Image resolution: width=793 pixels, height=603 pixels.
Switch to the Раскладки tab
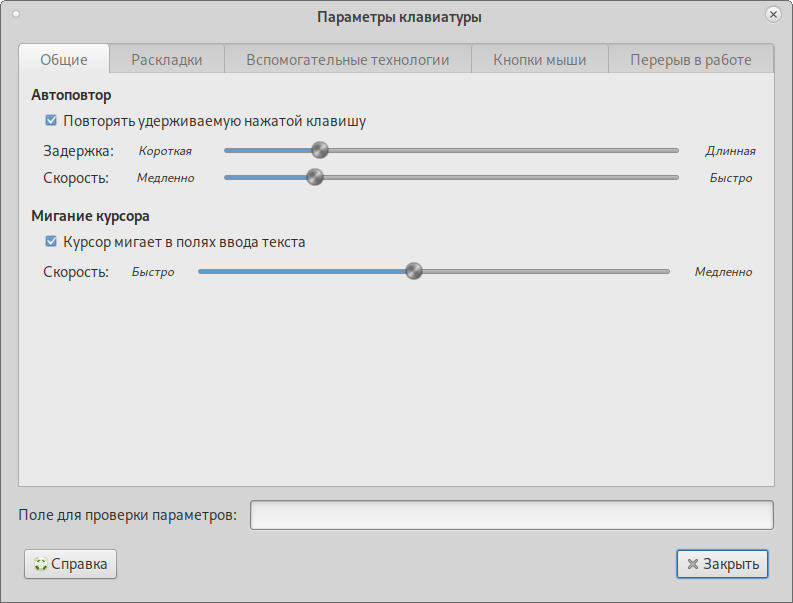167,60
